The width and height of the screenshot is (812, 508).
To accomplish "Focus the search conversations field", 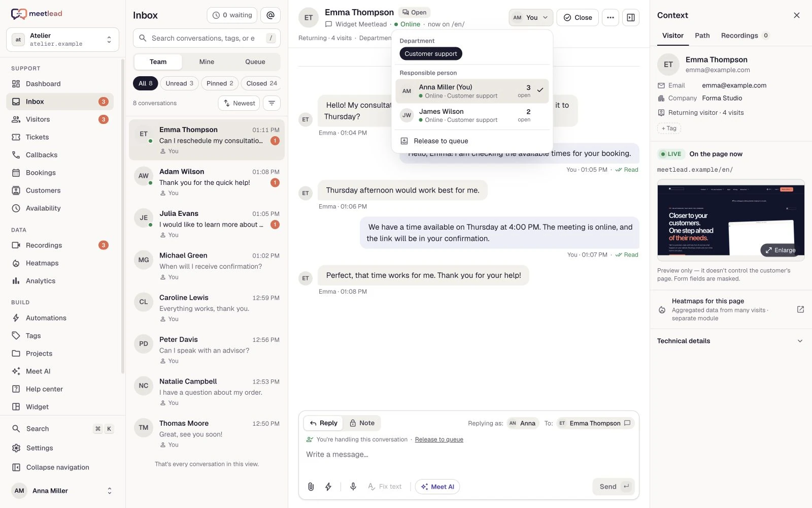I will click(207, 38).
